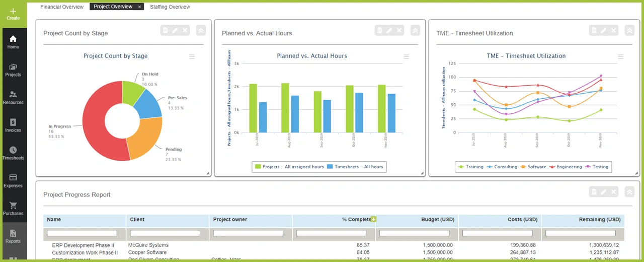This screenshot has width=644, height=262.
Task: Collapse the Project Progress Report panel
Action: [629, 192]
